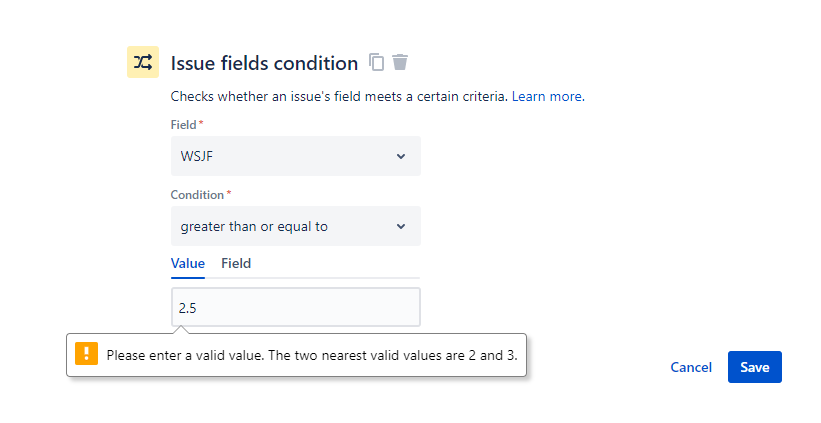
Task: Delete the condition using the trash icon
Action: click(400, 62)
